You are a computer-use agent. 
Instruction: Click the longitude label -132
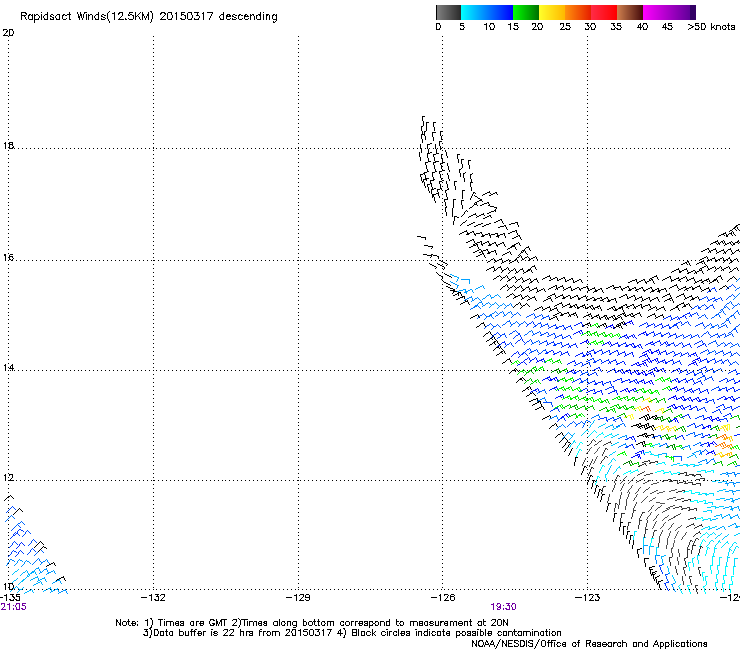pyautogui.click(x=153, y=598)
